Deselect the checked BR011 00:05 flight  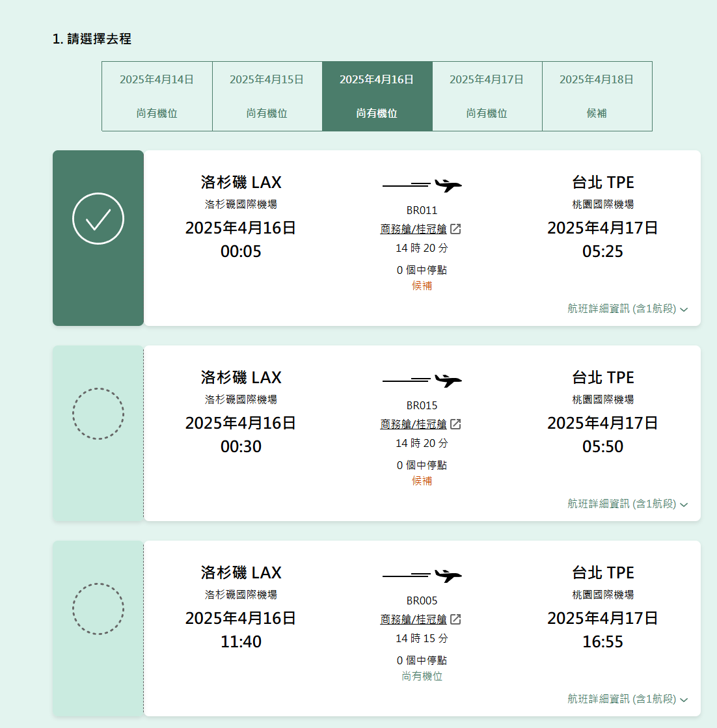pyautogui.click(x=98, y=219)
